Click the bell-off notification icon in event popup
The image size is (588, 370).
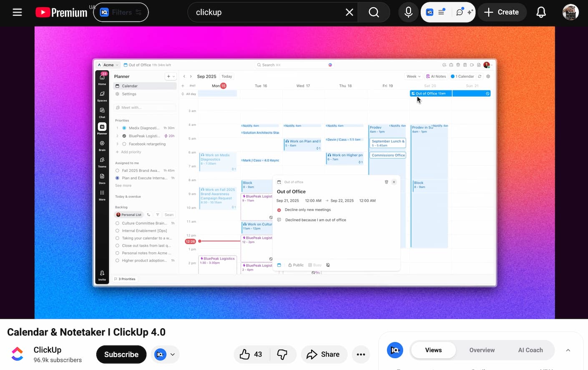click(x=328, y=265)
